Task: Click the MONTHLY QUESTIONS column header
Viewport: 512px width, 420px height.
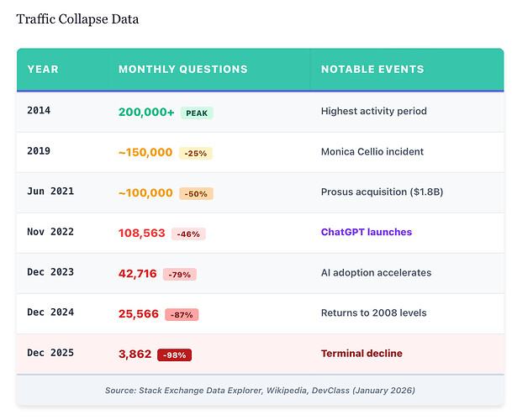Action: (x=183, y=69)
